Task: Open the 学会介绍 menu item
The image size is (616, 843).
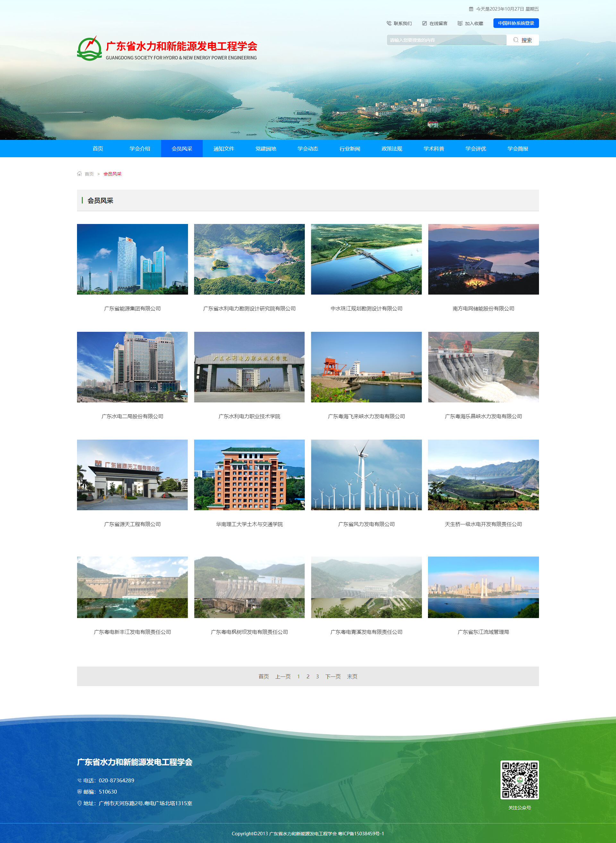Action: (x=140, y=149)
